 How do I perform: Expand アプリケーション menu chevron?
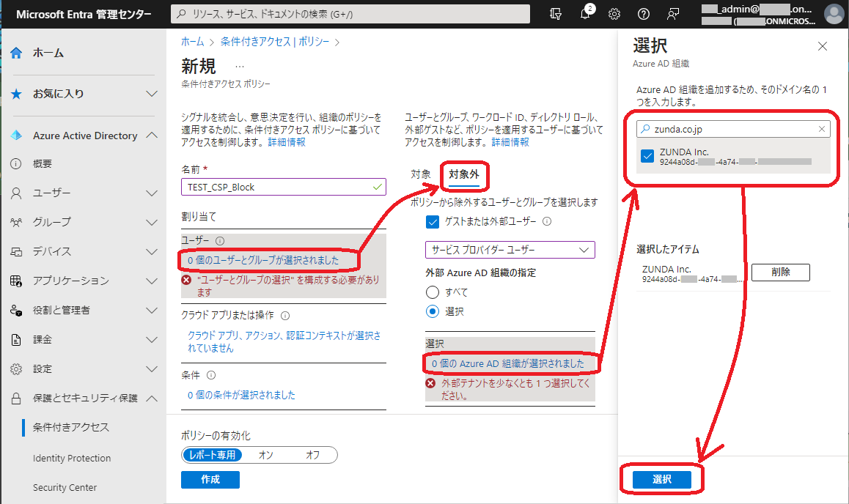point(152,281)
